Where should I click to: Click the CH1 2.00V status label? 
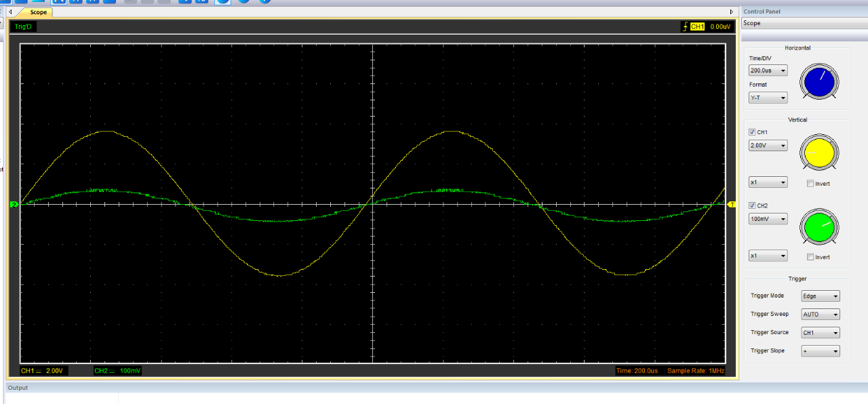(42, 371)
